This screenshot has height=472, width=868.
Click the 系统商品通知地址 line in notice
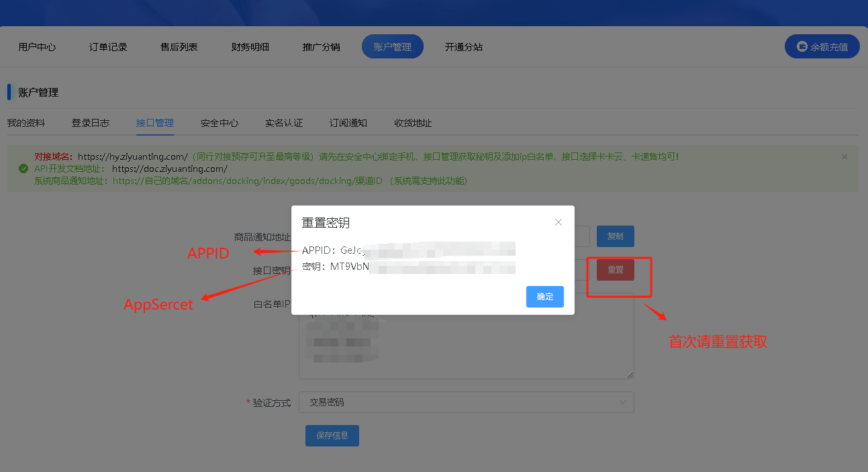point(250,181)
